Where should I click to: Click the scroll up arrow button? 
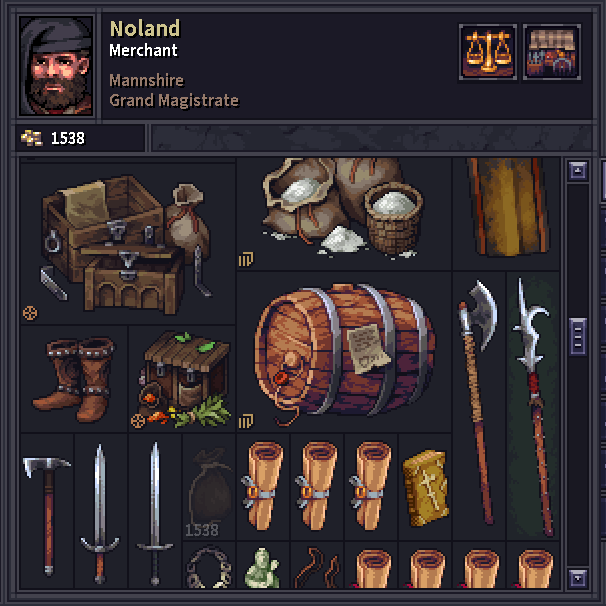(x=578, y=170)
